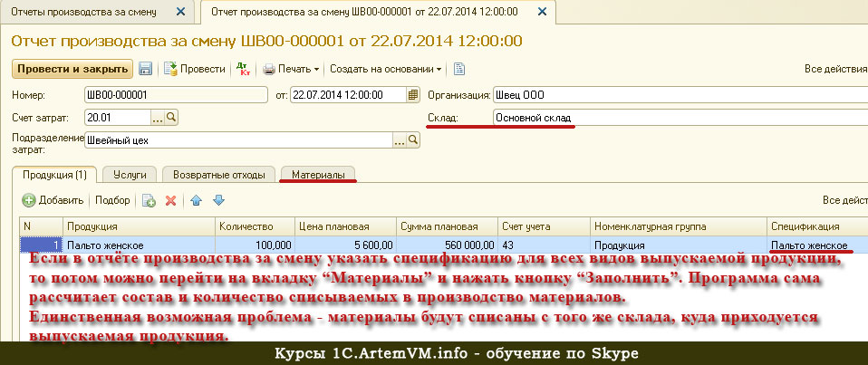
Task: Open selection ellipsis for Подразделение затрат
Action: tap(399, 140)
